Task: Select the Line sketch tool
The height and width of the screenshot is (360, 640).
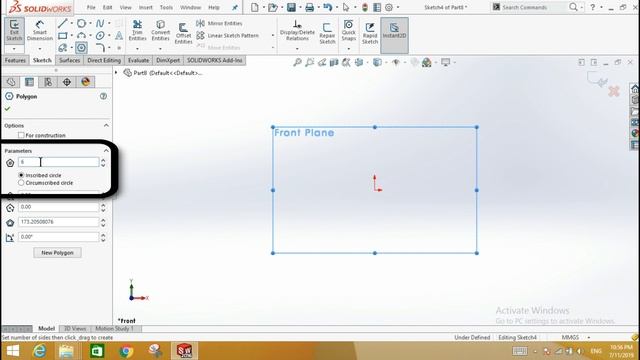Action: pyautogui.click(x=62, y=23)
